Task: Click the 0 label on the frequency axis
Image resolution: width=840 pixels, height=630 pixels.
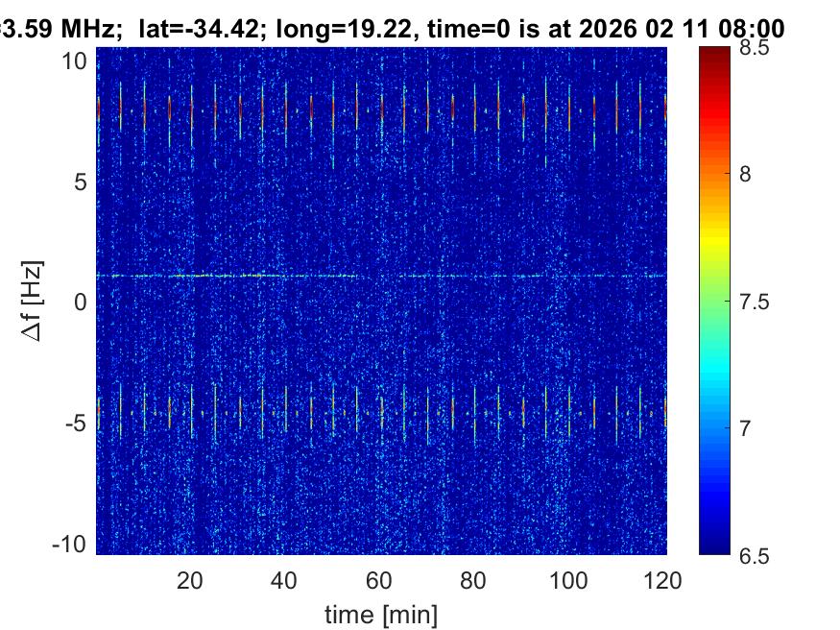Action: tap(83, 302)
